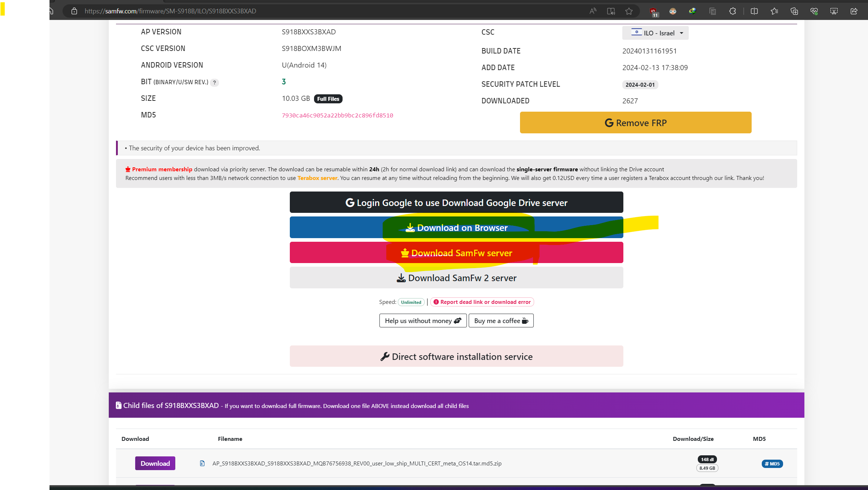Open the Extensions puzzle-piece menu

732,11
